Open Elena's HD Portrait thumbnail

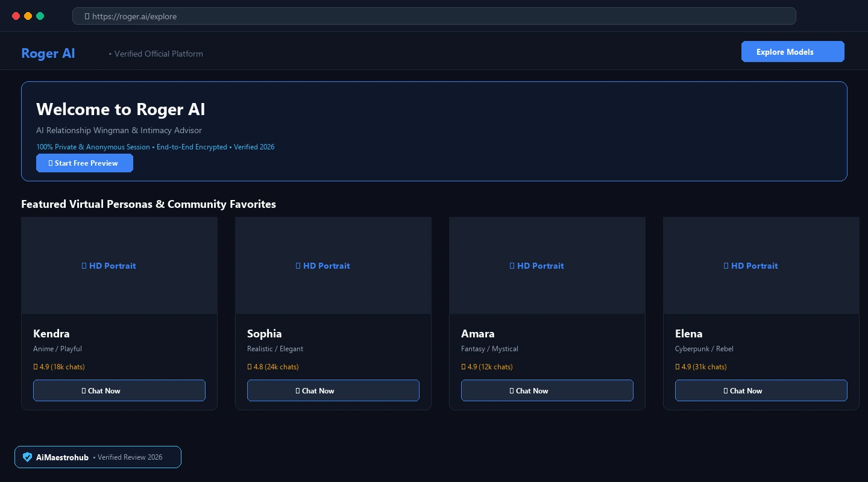click(761, 266)
